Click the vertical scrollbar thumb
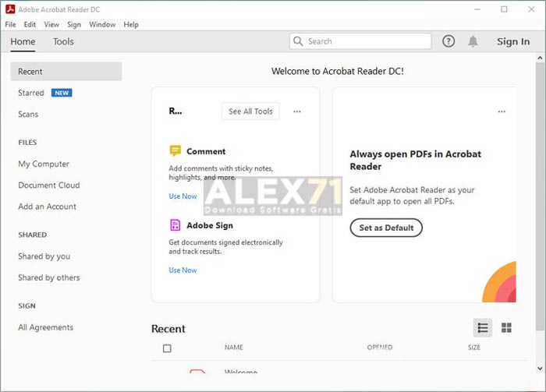The height and width of the screenshot is (392, 546). 540,196
